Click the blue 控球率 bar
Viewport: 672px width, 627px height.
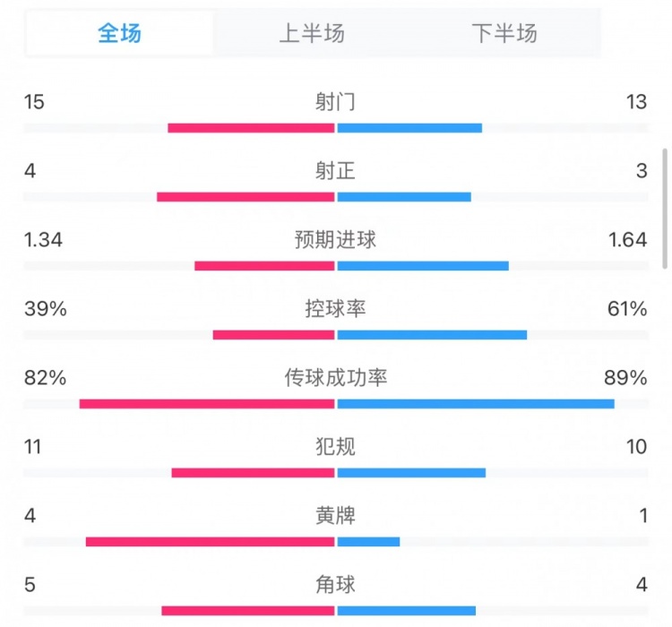coord(432,335)
